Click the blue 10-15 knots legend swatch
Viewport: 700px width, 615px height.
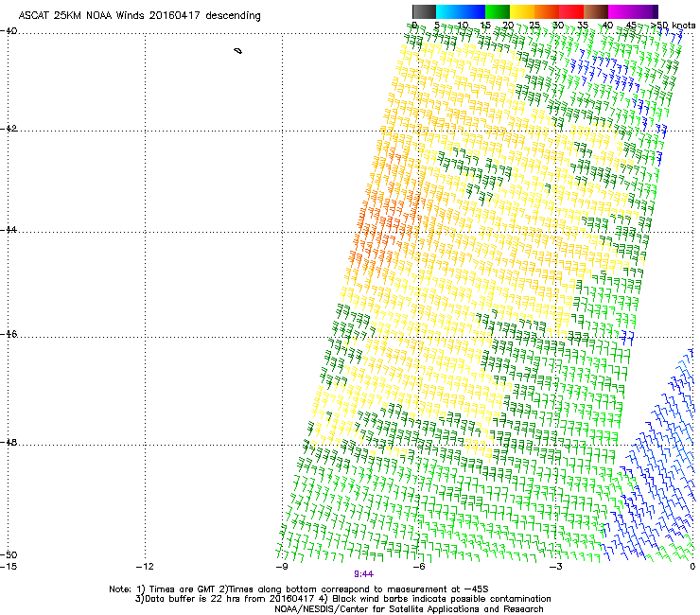473,11
